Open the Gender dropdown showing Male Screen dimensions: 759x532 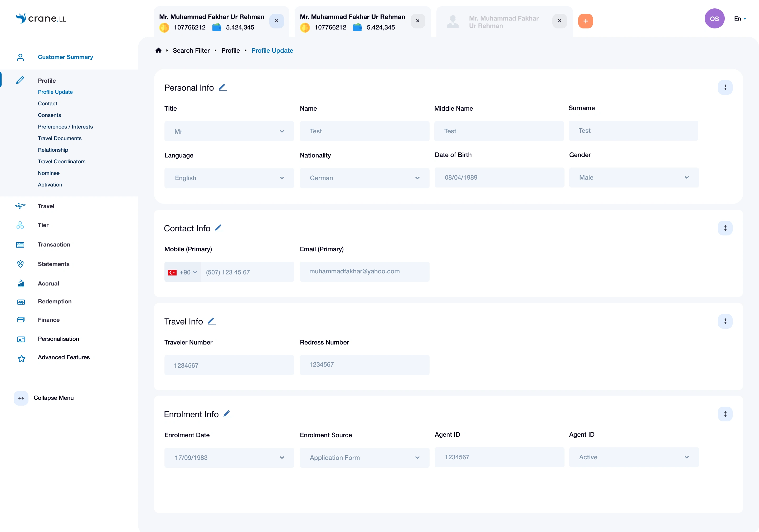pos(633,178)
